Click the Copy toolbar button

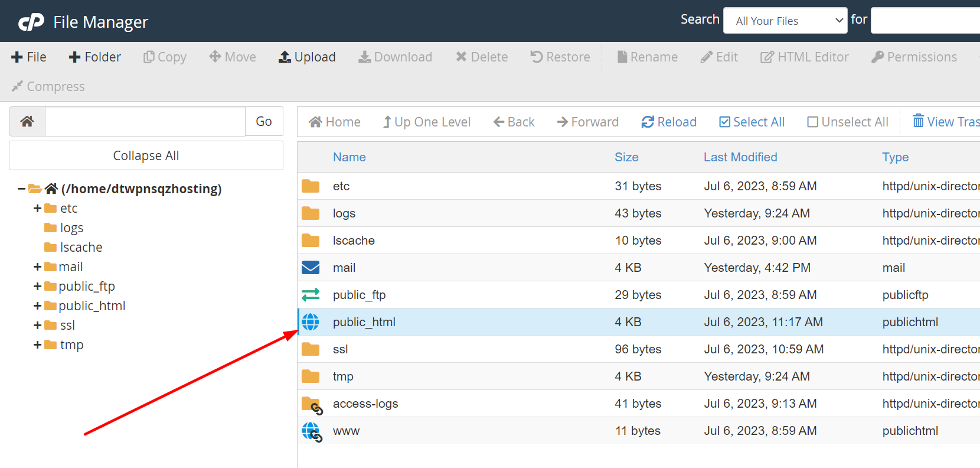(165, 57)
